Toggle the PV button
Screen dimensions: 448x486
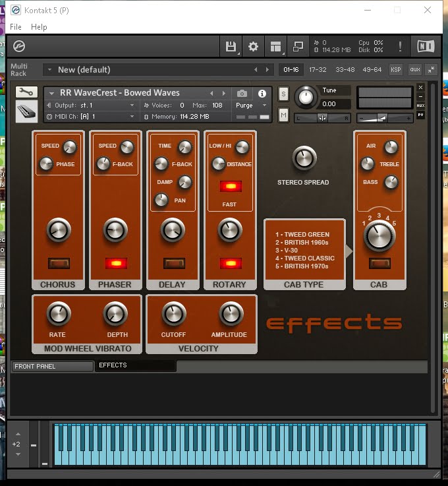coord(420,115)
